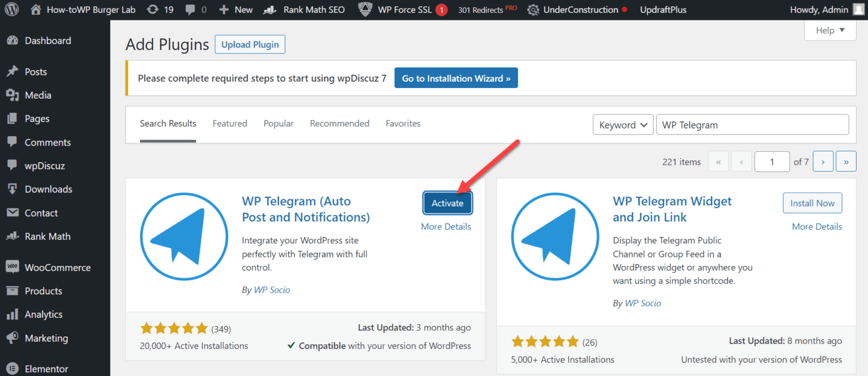Screen dimensions: 868x376
Task: Click the Comments bubble icon in sidebar
Action: pos(12,142)
